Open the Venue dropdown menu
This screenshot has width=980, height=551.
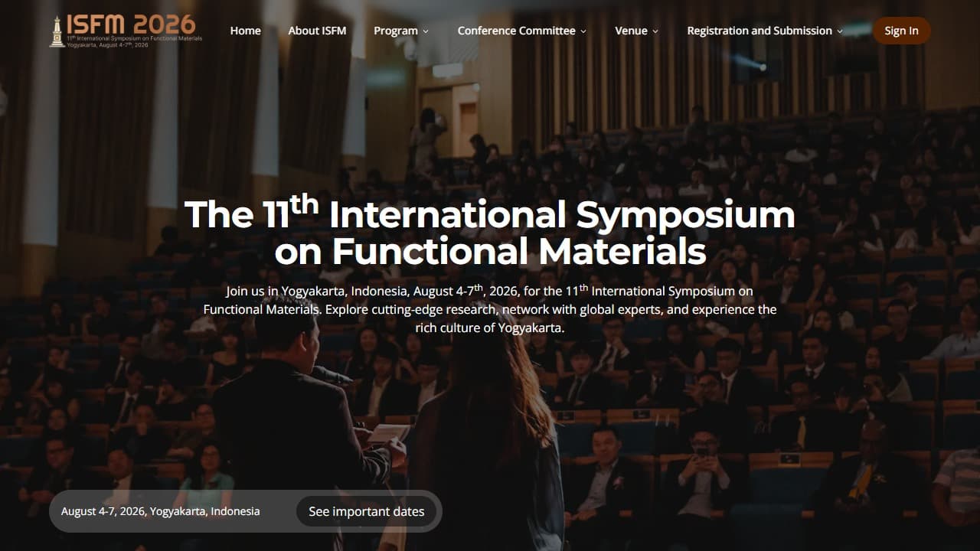point(636,31)
